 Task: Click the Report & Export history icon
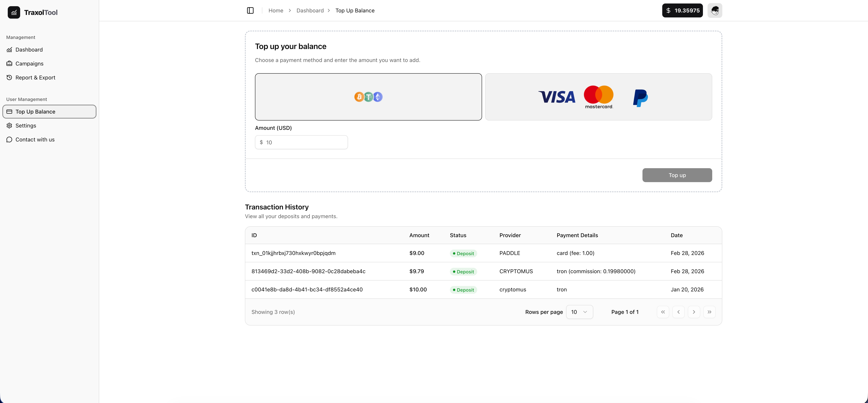coord(9,77)
